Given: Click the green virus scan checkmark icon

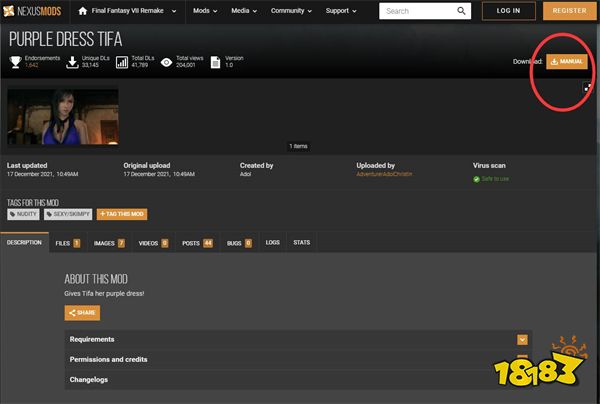Looking at the screenshot, I should [476, 179].
